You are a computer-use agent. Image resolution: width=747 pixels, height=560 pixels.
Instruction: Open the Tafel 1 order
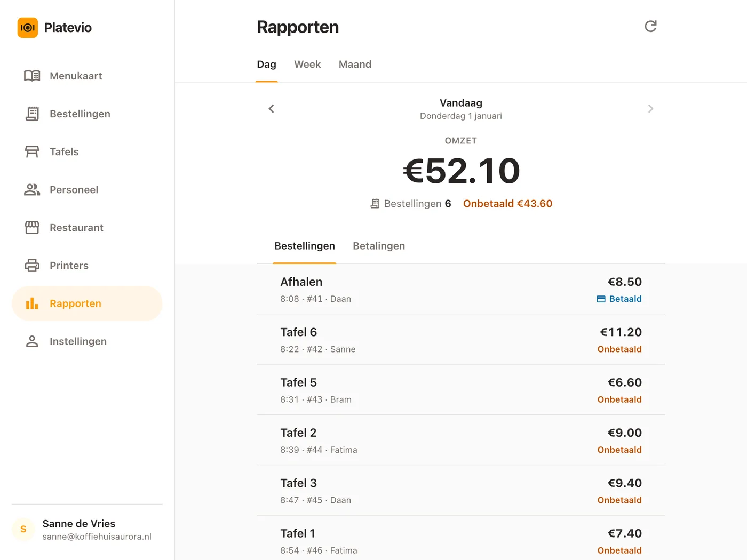461,538
